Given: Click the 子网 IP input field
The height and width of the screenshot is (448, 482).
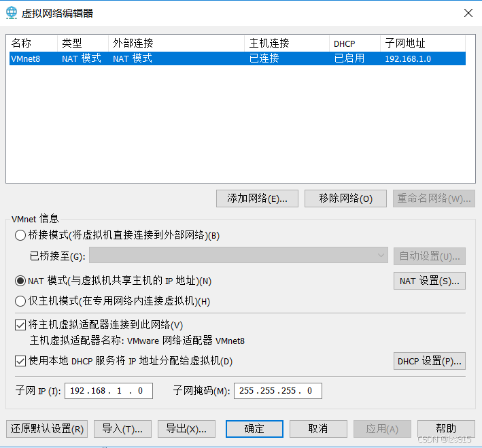Looking at the screenshot, I should pos(109,391).
